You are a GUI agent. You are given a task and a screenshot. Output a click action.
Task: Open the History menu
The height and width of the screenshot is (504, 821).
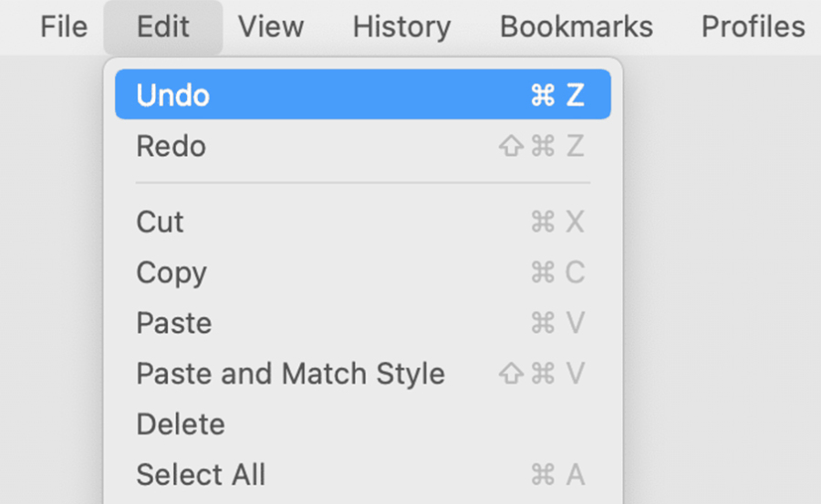pos(401,26)
